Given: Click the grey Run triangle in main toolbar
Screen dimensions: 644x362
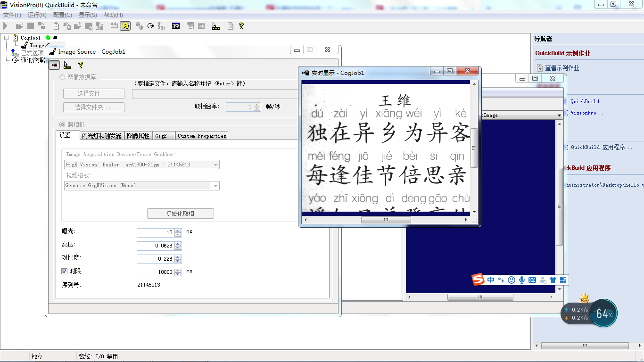Looking at the screenshot, I should tap(6, 26).
